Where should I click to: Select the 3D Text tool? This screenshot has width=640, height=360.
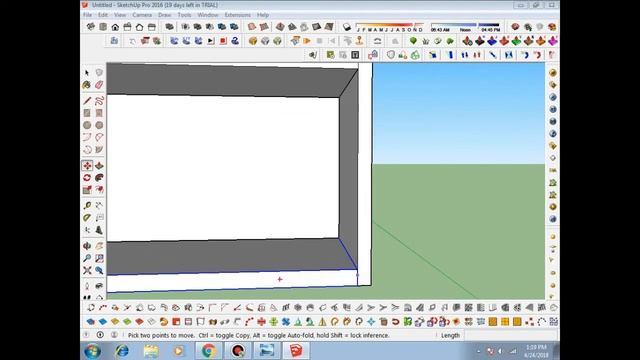99,230
